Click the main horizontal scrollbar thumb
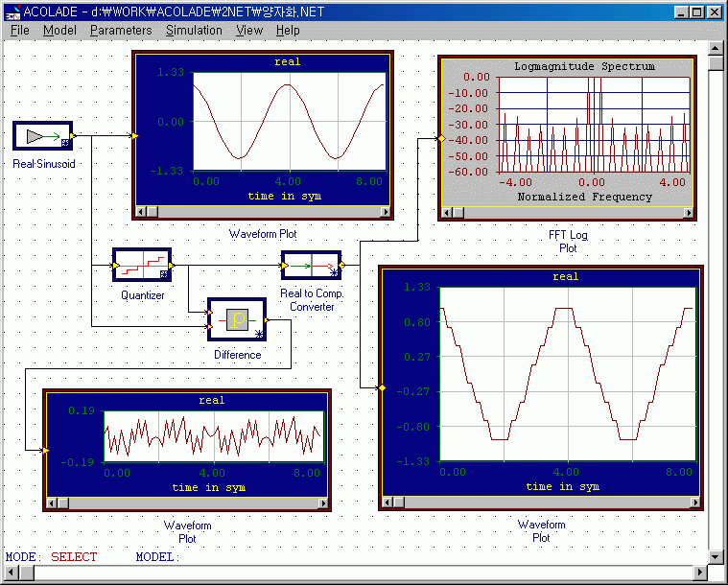Viewport: 728px width, 585px height. [27, 573]
